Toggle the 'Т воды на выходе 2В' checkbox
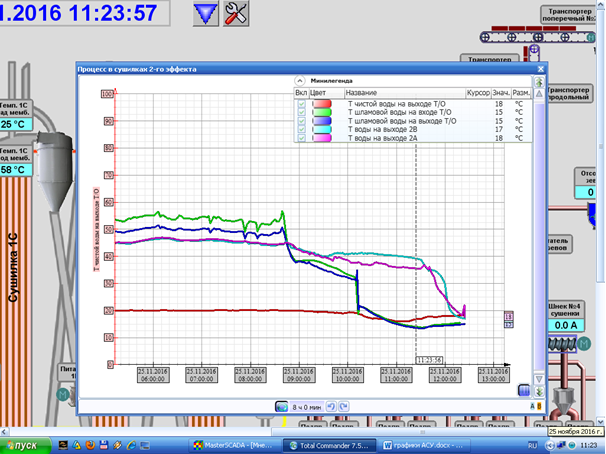The height and width of the screenshot is (454, 606). (x=301, y=128)
